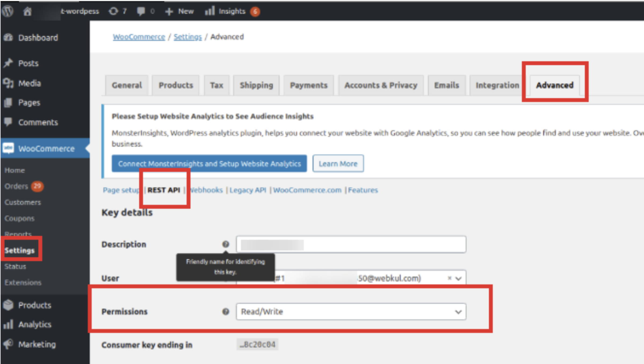Open the updates icon showing 7
The width and height of the screenshot is (644, 364).
coord(113,11)
